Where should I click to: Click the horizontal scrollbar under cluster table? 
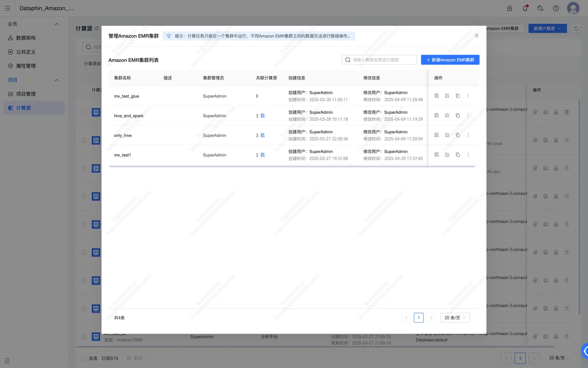(292, 167)
